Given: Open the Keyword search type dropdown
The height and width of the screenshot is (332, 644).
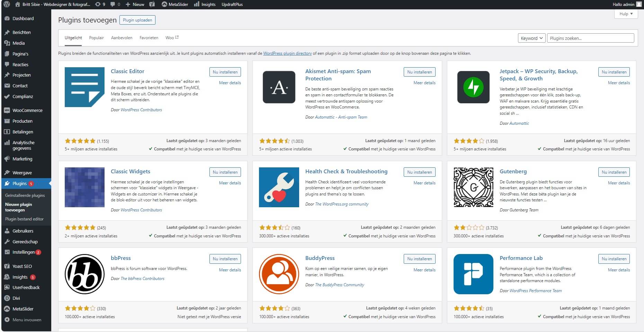Looking at the screenshot, I should click(x=531, y=38).
